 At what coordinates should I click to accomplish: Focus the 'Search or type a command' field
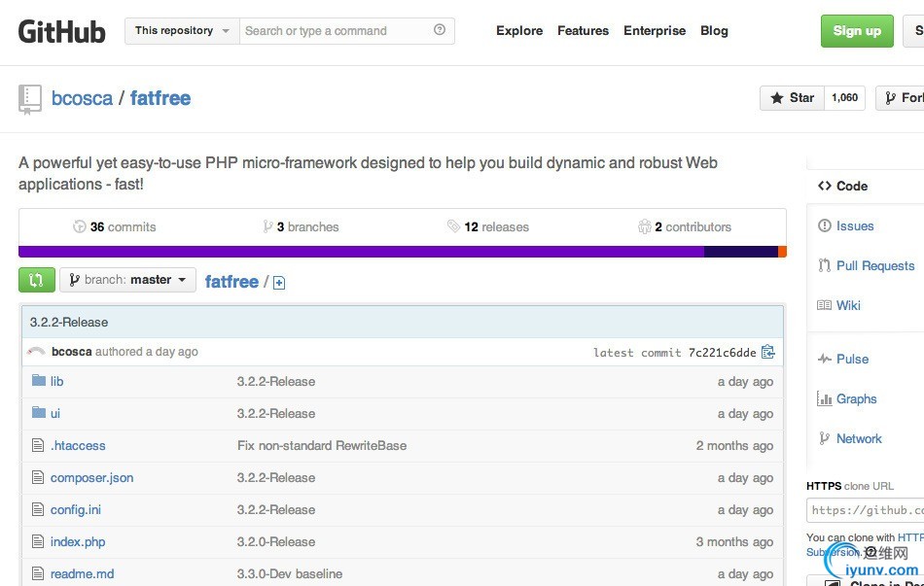tap(346, 31)
